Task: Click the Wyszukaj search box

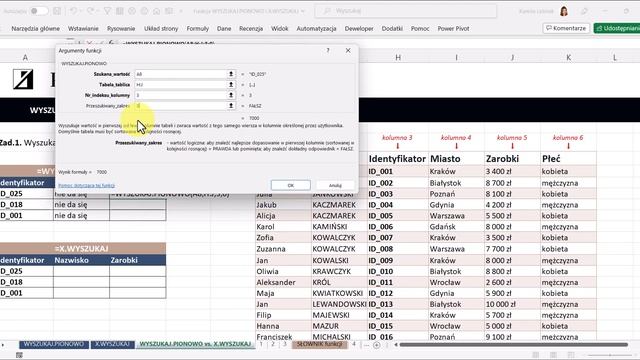Action: tap(406, 11)
